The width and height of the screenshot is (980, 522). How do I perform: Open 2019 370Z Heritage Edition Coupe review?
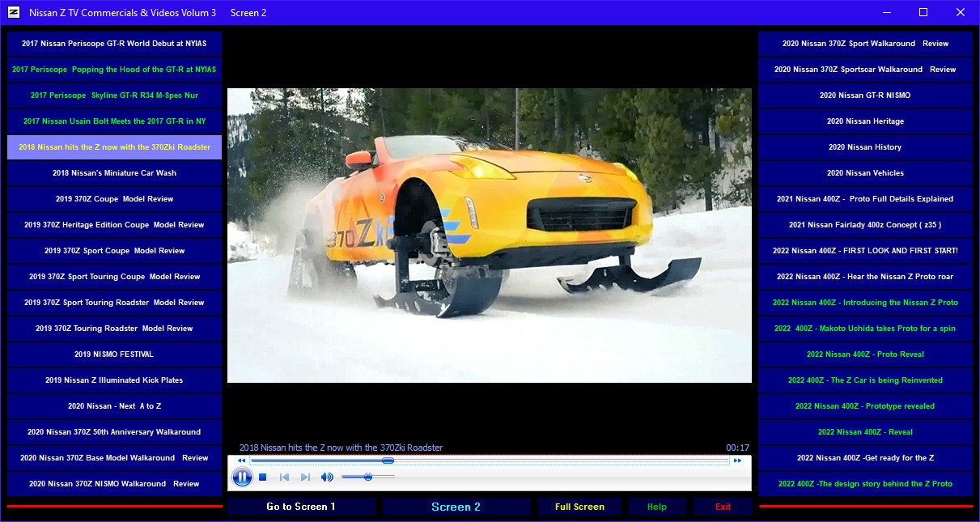[114, 225]
